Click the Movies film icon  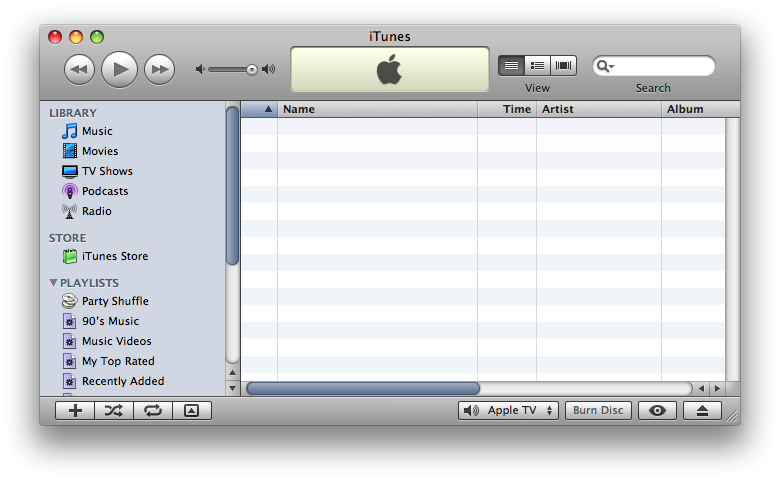(x=70, y=151)
